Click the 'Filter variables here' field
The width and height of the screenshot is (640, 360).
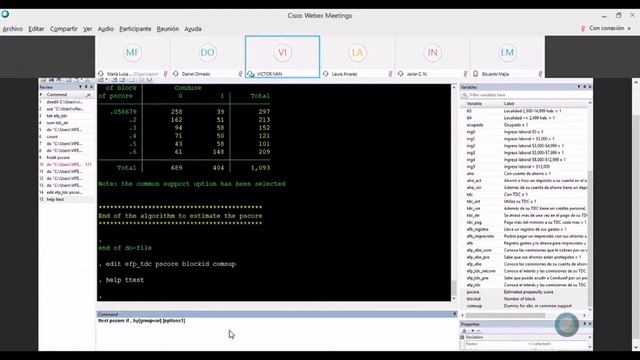pyautogui.click(x=526, y=95)
